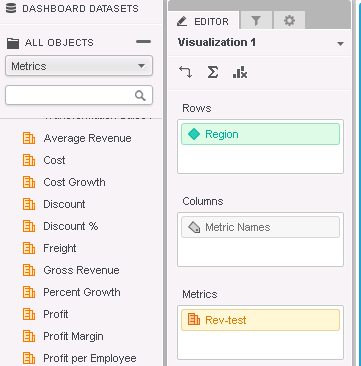The height and width of the screenshot is (366, 361).
Task: Click the Visualization 1 title
Action: (217, 42)
